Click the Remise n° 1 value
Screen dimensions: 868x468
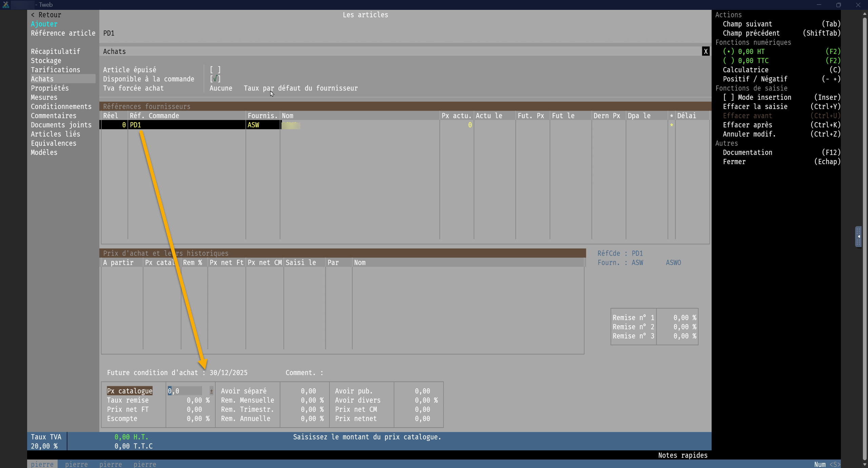click(685, 318)
